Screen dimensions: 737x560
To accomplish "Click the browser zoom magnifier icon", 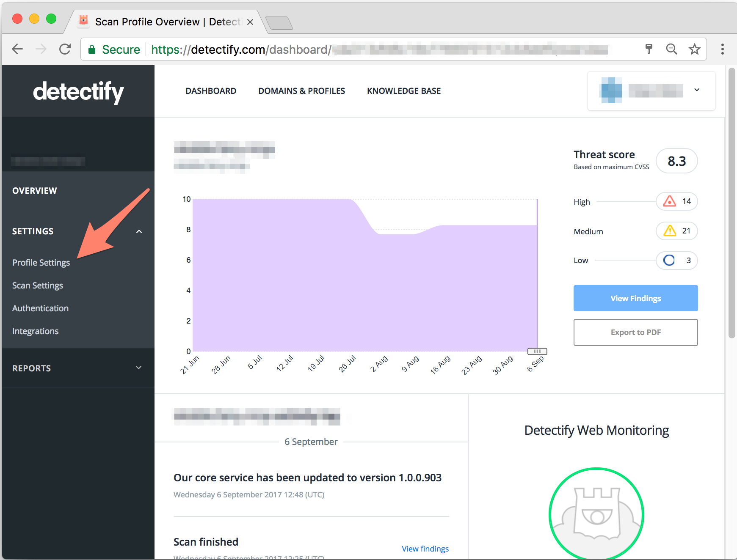I will pos(671,49).
